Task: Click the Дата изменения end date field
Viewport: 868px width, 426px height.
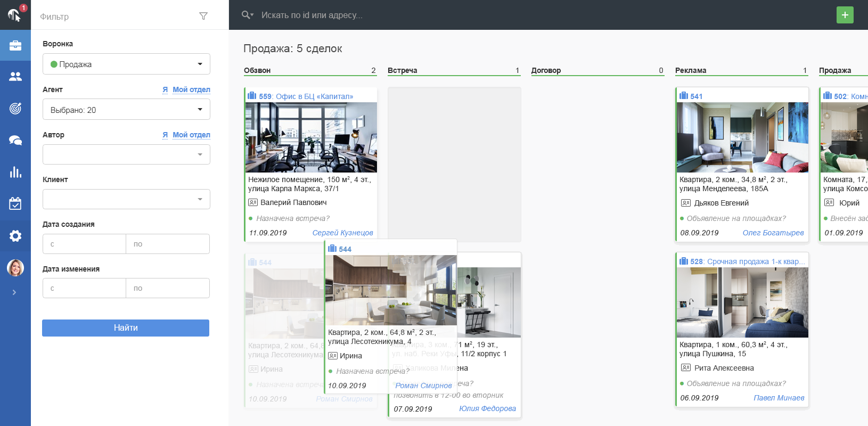Action: [x=168, y=288]
